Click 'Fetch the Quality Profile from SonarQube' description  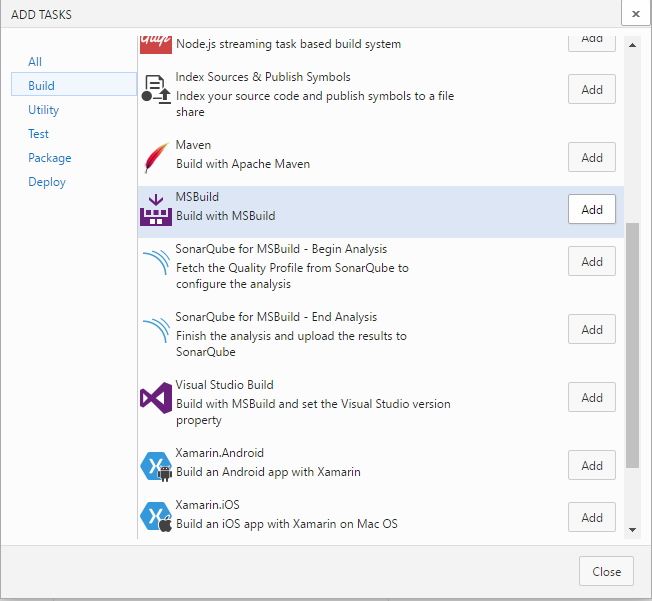[292, 276]
